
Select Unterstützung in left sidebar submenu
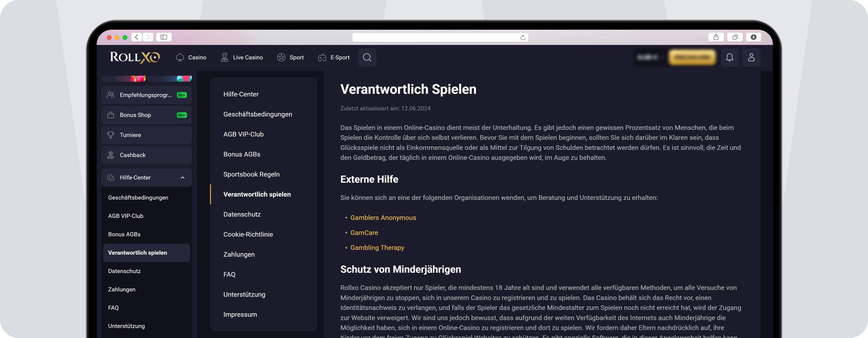127,326
